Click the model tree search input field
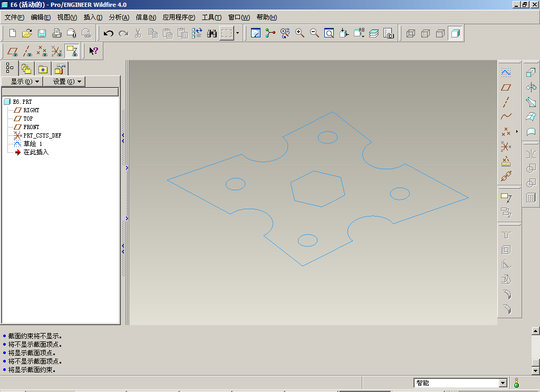 click(60, 92)
